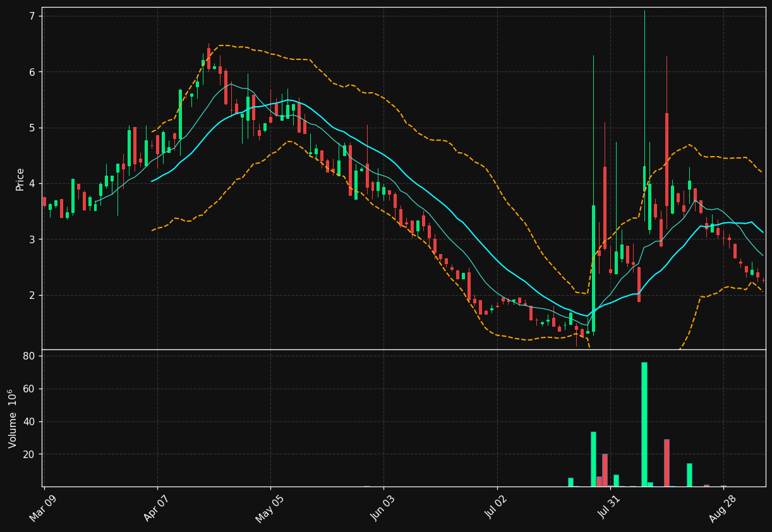Click the 'Apr 07' date label

pos(156,508)
